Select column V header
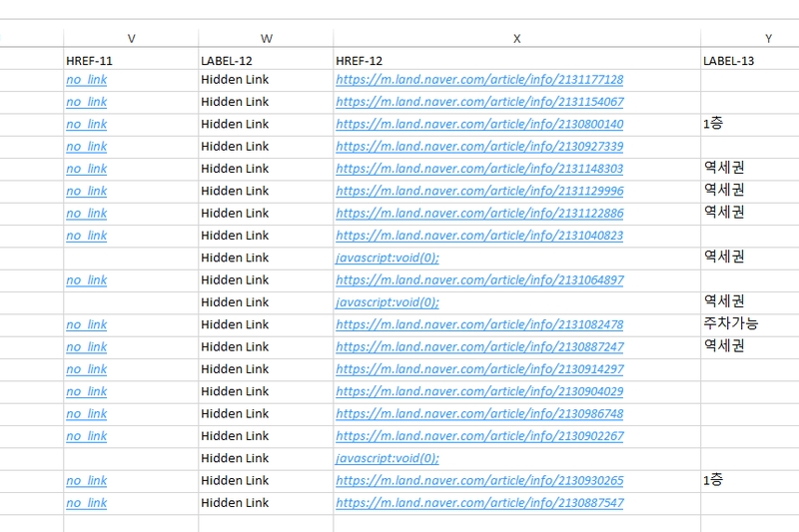 (x=131, y=38)
